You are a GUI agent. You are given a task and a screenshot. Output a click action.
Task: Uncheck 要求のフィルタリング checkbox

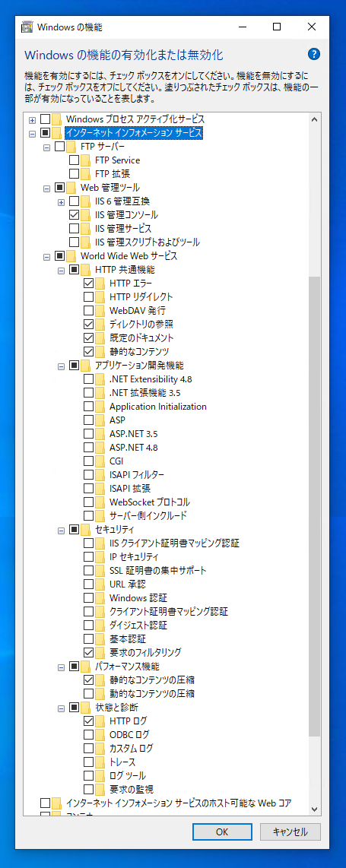tap(88, 653)
